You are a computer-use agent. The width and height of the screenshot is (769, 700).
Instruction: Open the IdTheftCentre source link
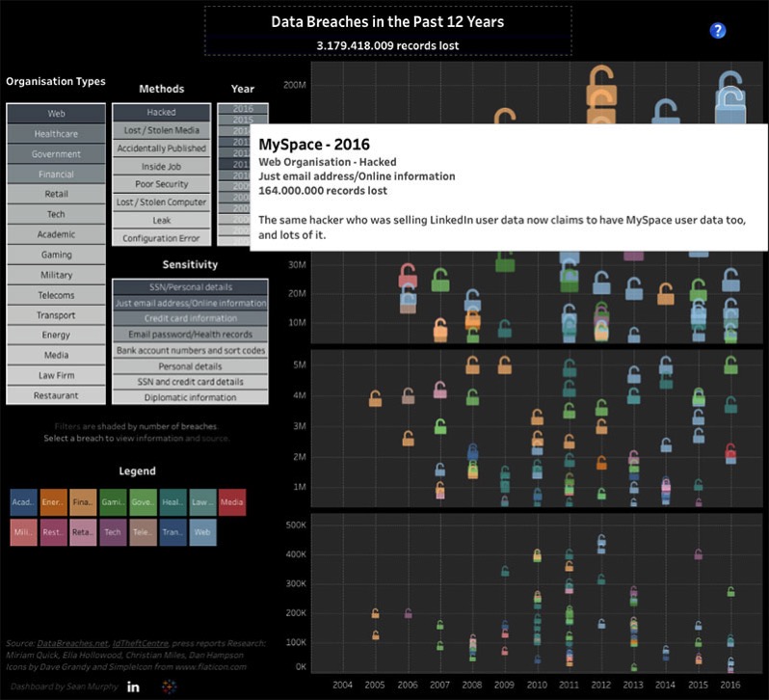point(141,643)
